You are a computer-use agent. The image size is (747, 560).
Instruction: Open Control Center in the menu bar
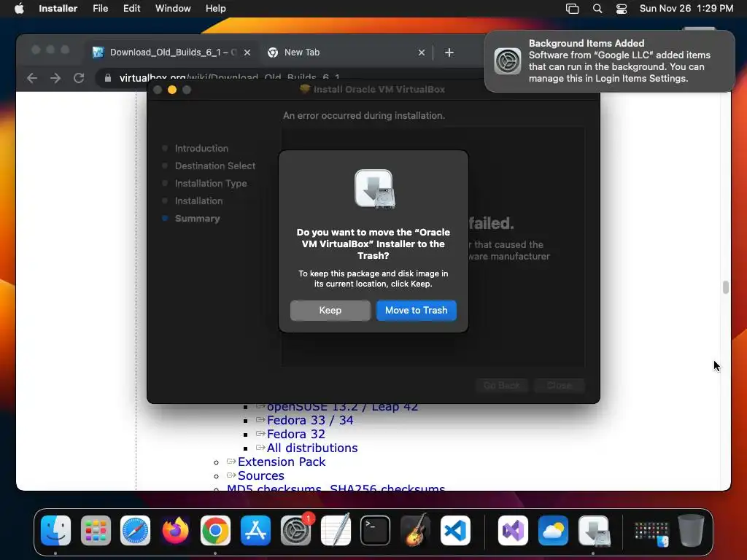click(622, 9)
